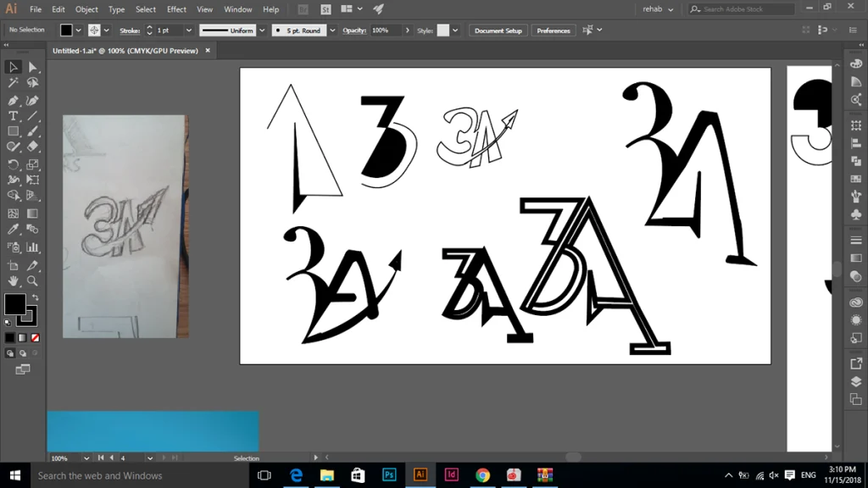Select the Lasso tool

point(33,83)
